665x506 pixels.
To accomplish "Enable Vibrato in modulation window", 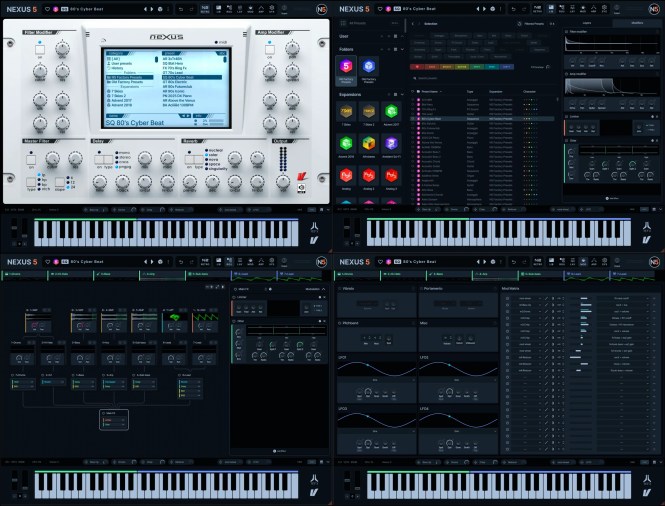I will click(340, 288).
